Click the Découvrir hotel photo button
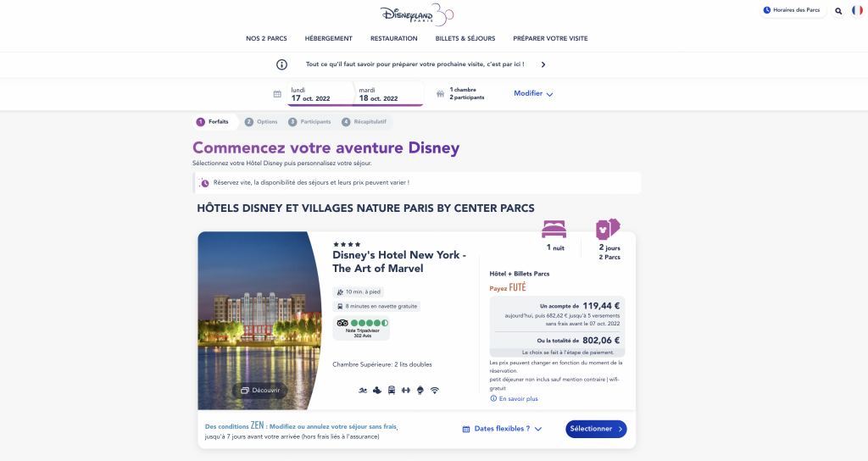Viewport: 868px width, 461px height. click(260, 391)
